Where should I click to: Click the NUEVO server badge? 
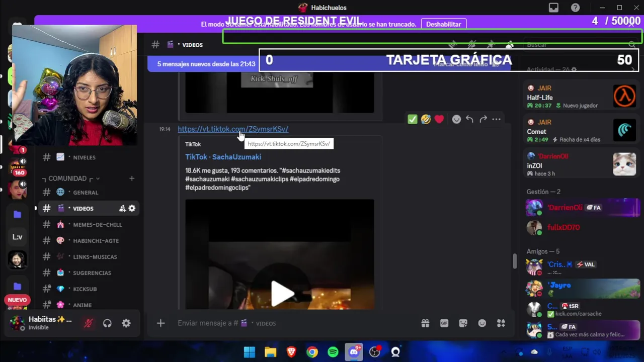17,300
